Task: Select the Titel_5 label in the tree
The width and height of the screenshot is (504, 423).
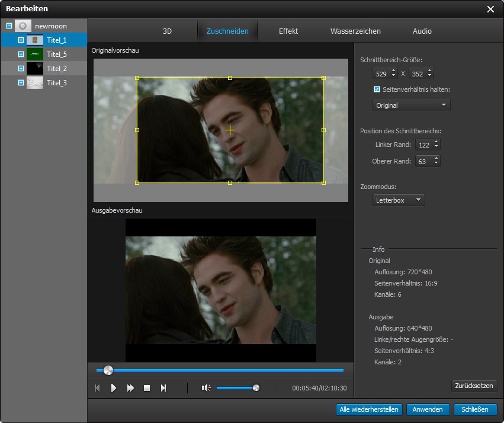Action: (57, 55)
